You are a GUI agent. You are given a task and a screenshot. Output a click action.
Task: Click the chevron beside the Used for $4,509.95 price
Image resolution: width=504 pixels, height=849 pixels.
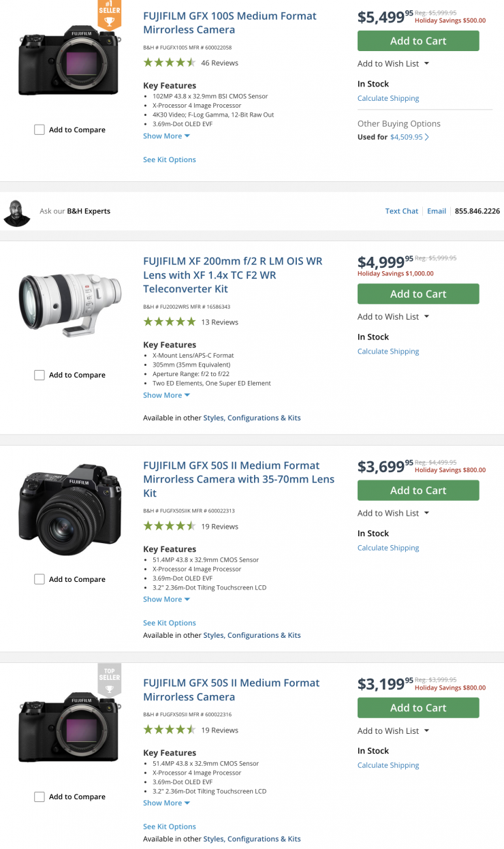click(x=427, y=137)
